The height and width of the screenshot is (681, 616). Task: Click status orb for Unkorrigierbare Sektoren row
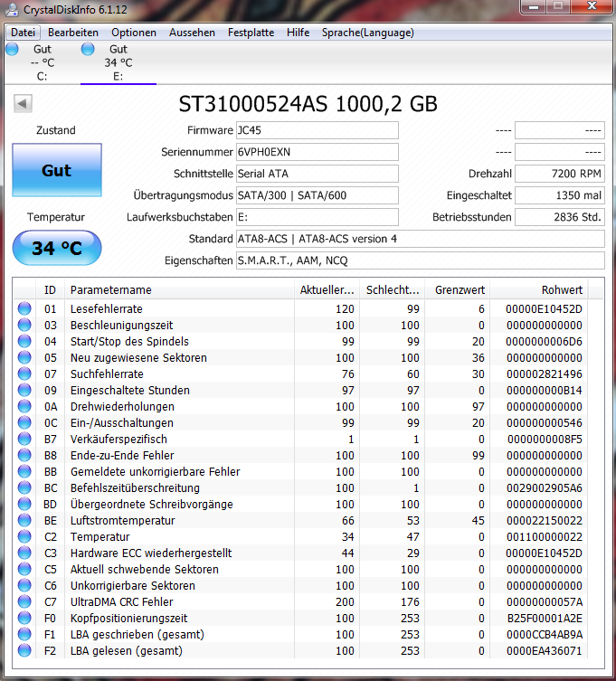tap(24, 585)
